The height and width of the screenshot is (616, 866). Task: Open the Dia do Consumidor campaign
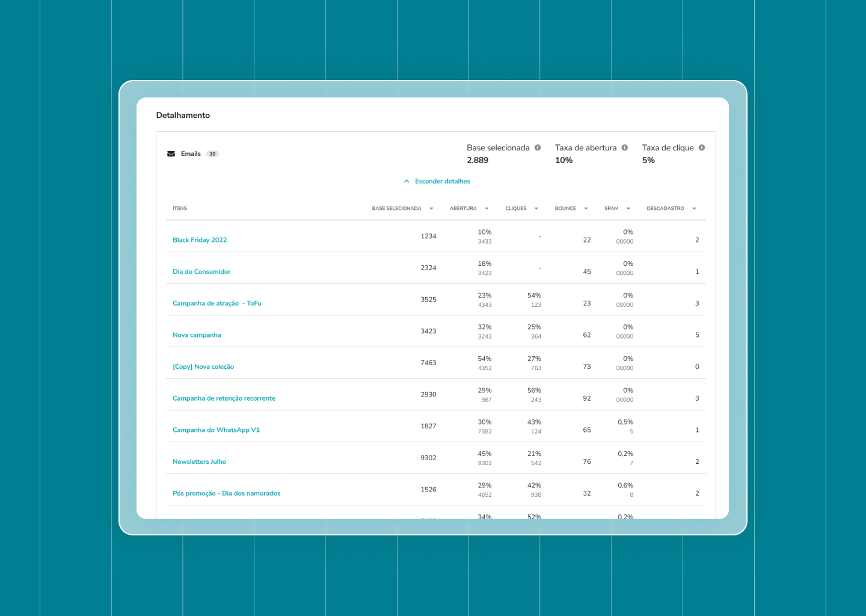pos(201,272)
